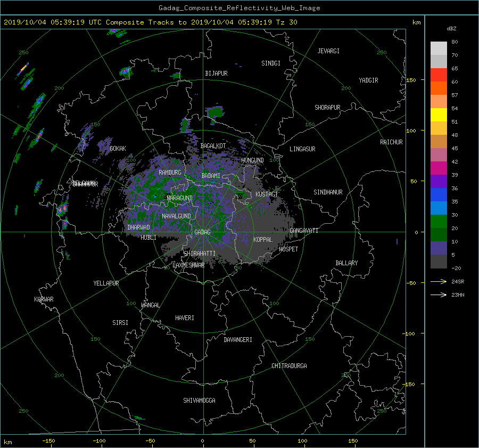The height and width of the screenshot is (448, 479).
Task: Click the yellow 24SR track arrow
Action: (439, 281)
